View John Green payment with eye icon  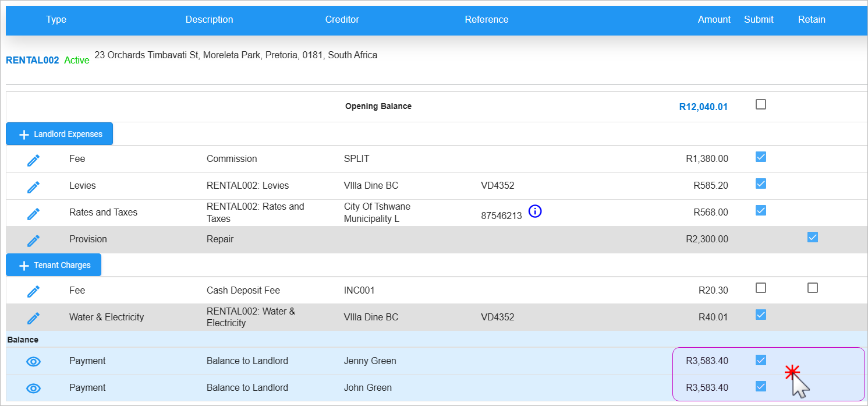pos(34,388)
